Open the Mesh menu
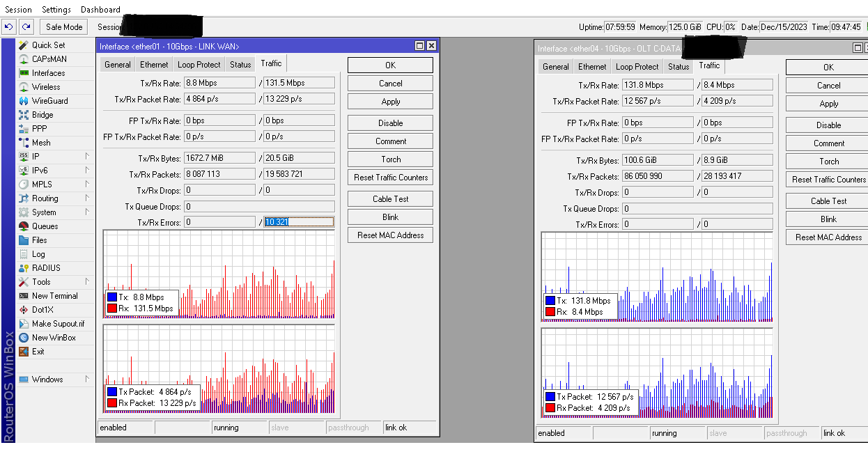Viewport: 868px width, 454px height. point(41,143)
